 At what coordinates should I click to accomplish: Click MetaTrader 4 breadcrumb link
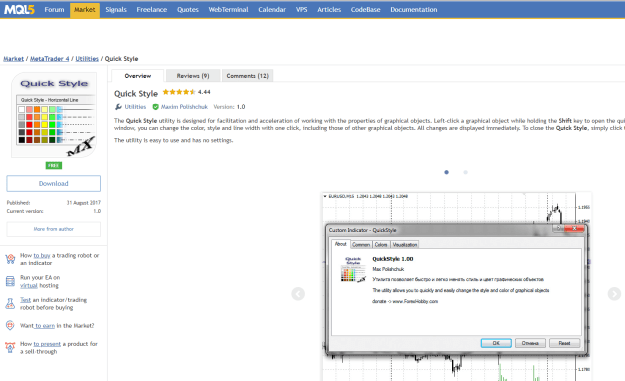tap(49, 59)
